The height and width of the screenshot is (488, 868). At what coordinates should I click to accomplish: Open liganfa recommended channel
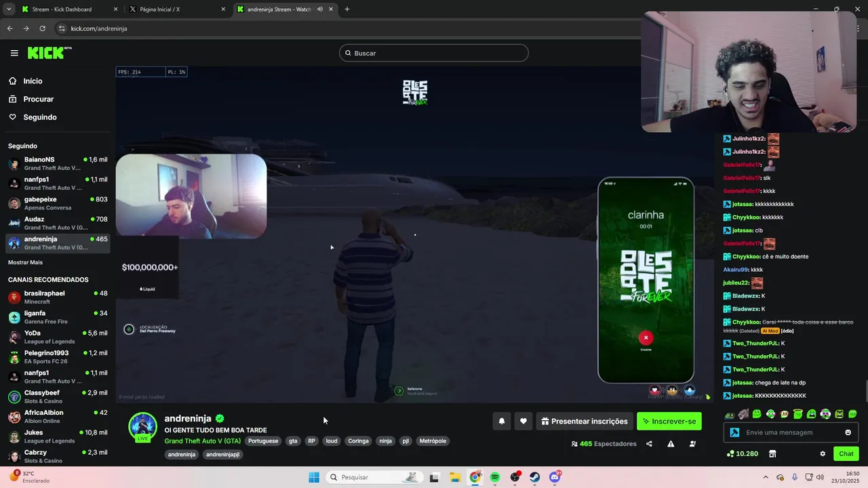pos(58,317)
